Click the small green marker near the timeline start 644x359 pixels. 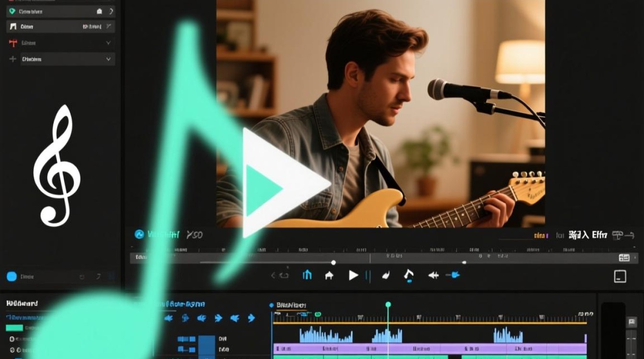[317, 314]
